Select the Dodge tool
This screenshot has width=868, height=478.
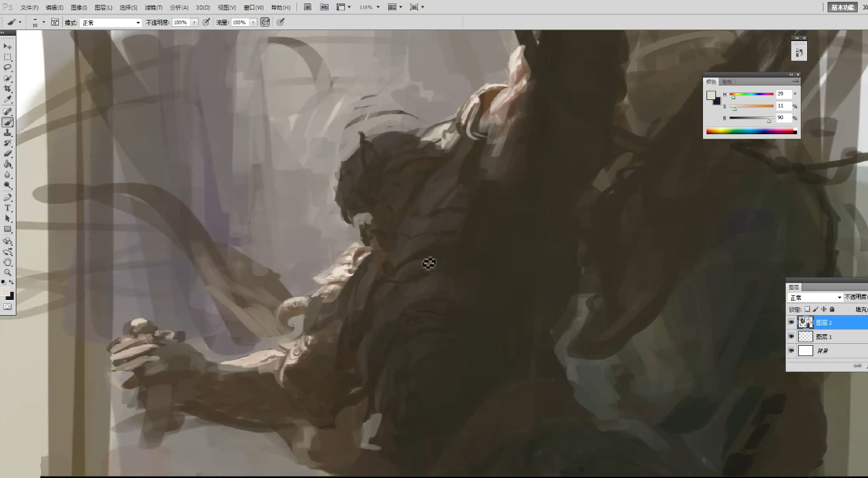click(8, 186)
